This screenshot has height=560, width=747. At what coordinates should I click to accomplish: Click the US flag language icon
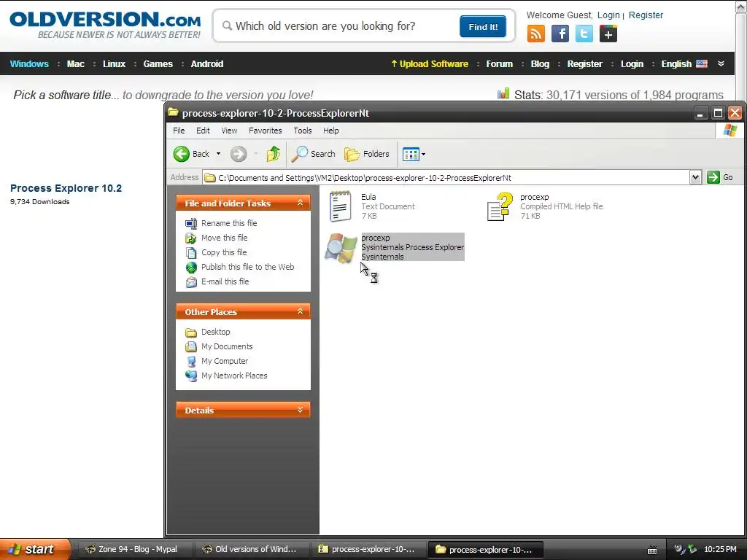(x=702, y=64)
